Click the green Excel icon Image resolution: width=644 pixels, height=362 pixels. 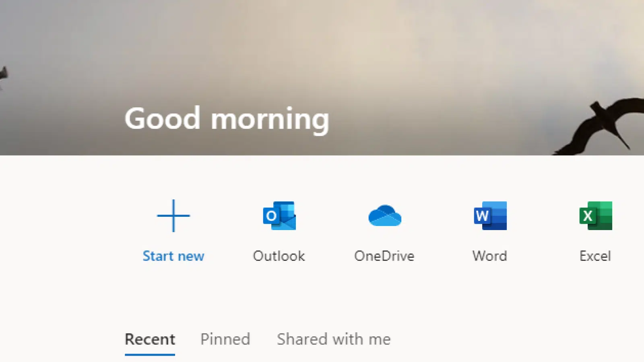(595, 216)
